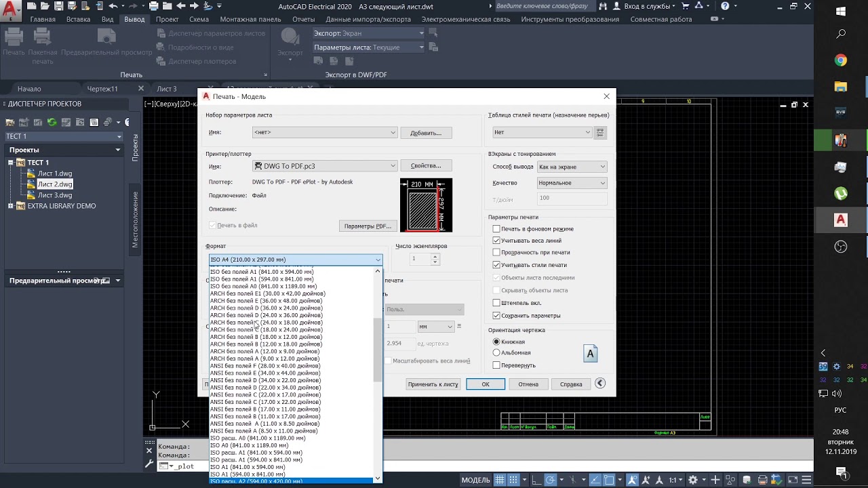
Task: Click OK in the print dialog
Action: click(x=486, y=384)
